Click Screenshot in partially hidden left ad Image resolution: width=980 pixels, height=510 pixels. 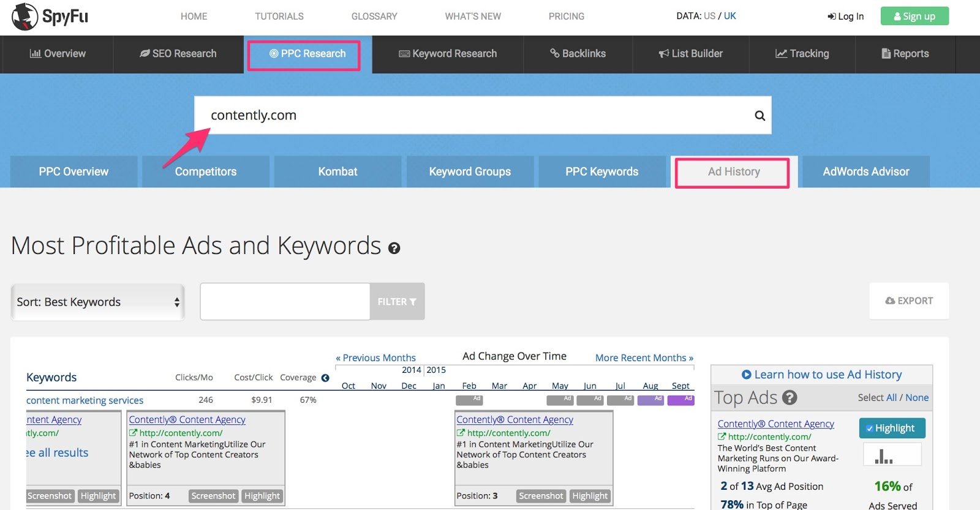click(x=50, y=496)
